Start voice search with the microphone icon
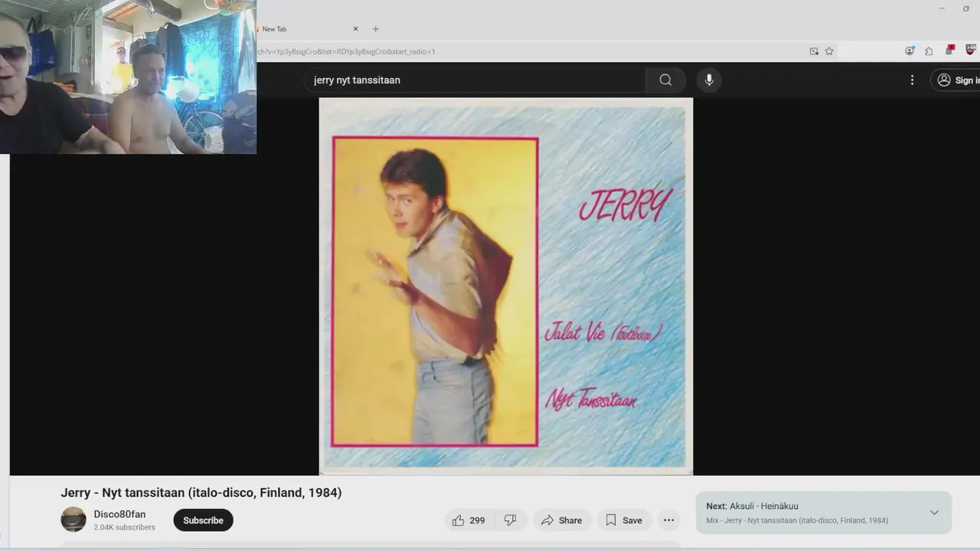 pos(709,80)
